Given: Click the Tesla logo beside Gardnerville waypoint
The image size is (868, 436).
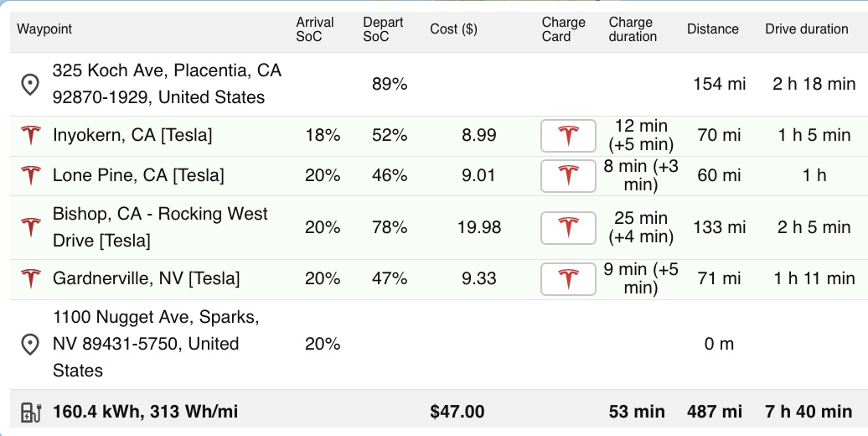Looking at the screenshot, I should [x=31, y=278].
